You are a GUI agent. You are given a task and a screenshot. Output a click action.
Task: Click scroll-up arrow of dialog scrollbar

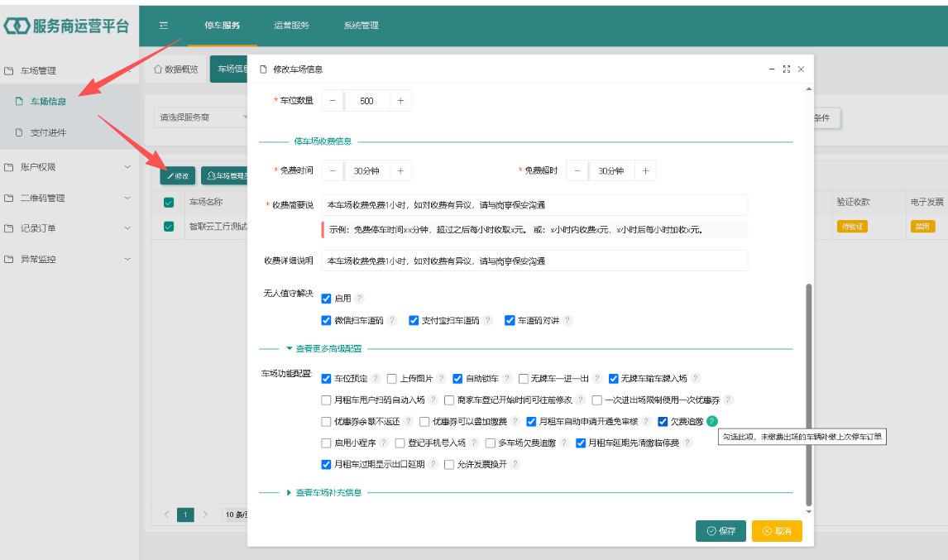point(809,89)
